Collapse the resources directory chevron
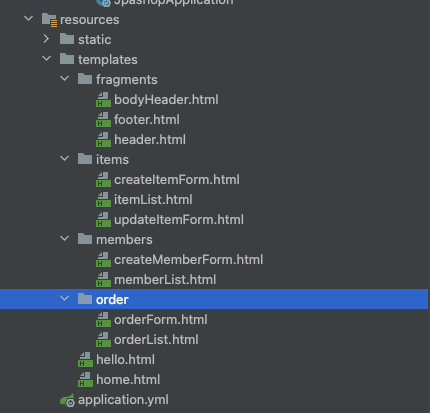Viewport: 430px width, 413px height. (29, 19)
